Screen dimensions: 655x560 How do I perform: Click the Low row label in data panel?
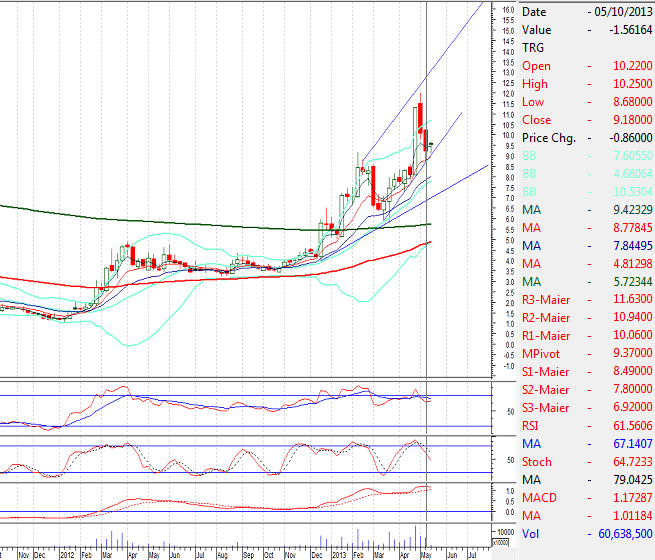point(533,102)
